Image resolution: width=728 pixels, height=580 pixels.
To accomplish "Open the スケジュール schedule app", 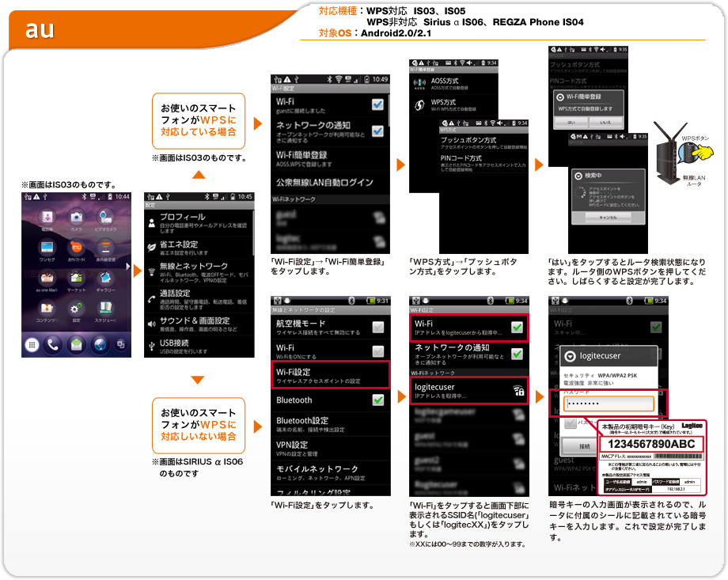I will [105, 309].
